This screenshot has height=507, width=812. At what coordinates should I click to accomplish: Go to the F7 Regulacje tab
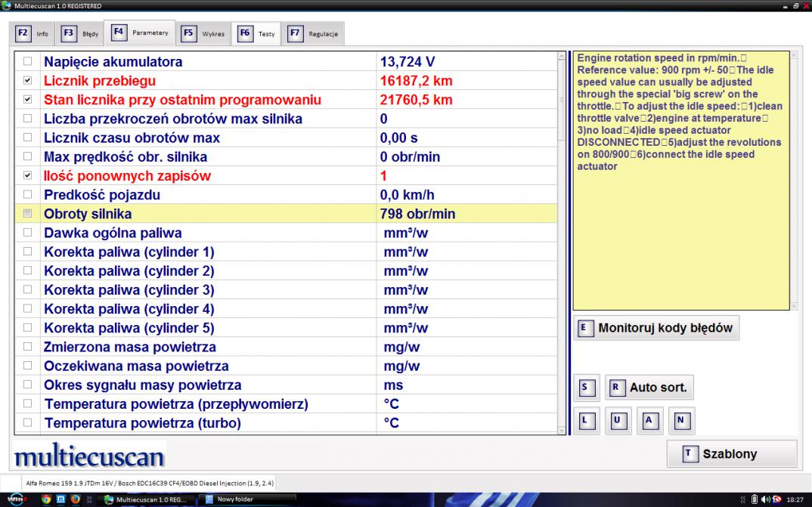click(x=314, y=34)
